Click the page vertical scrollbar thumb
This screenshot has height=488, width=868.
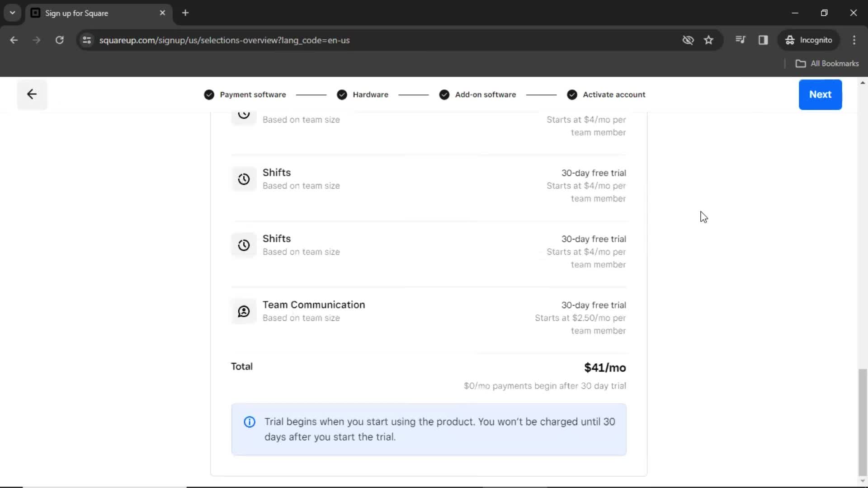(x=863, y=422)
